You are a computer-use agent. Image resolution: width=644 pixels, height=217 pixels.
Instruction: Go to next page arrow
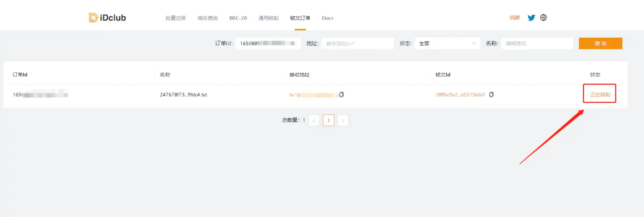(x=343, y=120)
